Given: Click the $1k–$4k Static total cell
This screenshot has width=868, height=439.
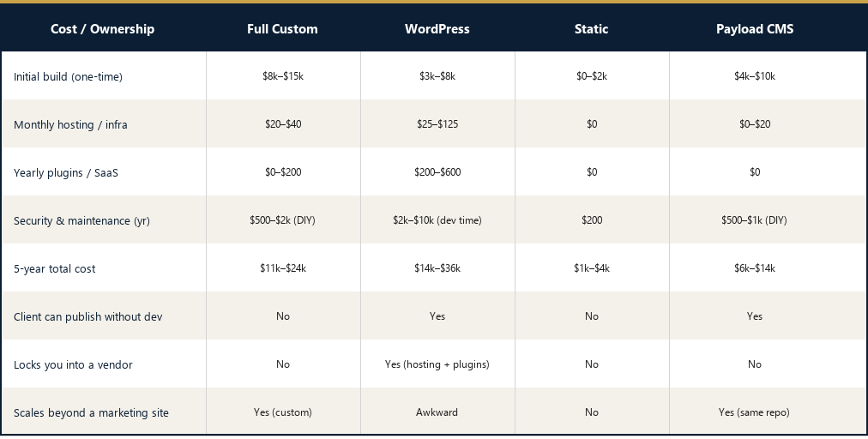Looking at the screenshot, I should [592, 268].
